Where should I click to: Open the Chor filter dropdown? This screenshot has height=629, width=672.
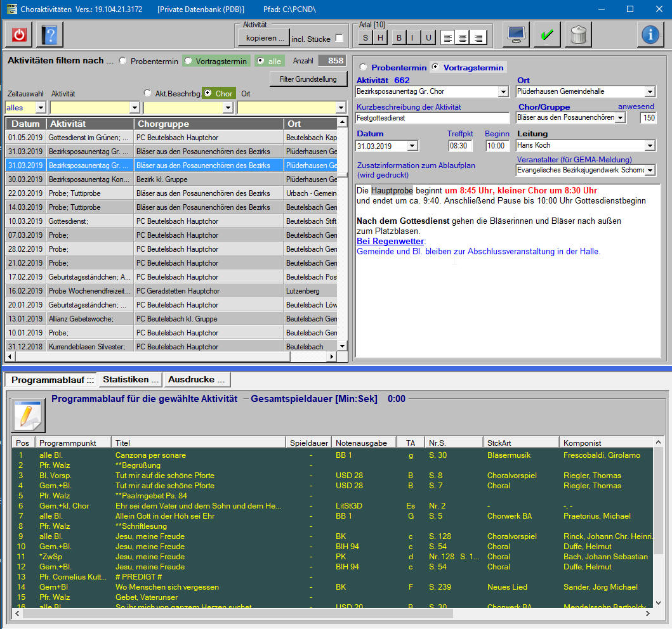pos(228,107)
